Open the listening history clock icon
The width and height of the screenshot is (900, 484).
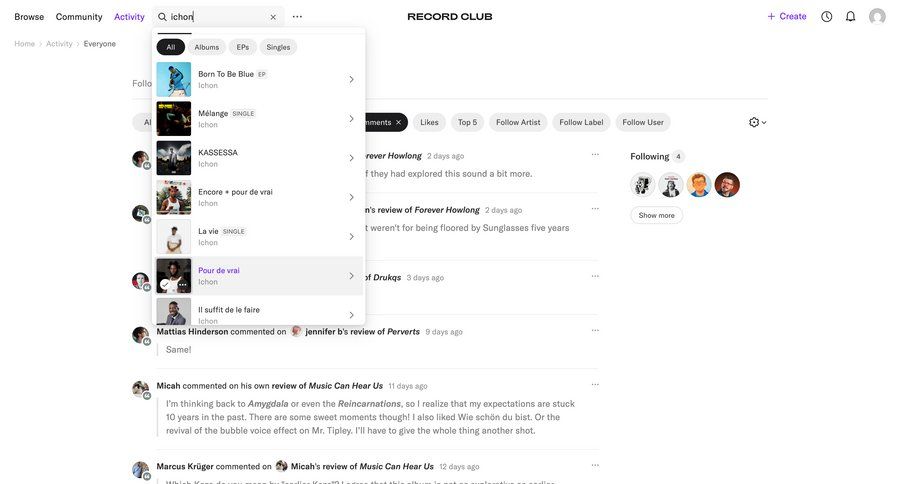click(x=827, y=17)
